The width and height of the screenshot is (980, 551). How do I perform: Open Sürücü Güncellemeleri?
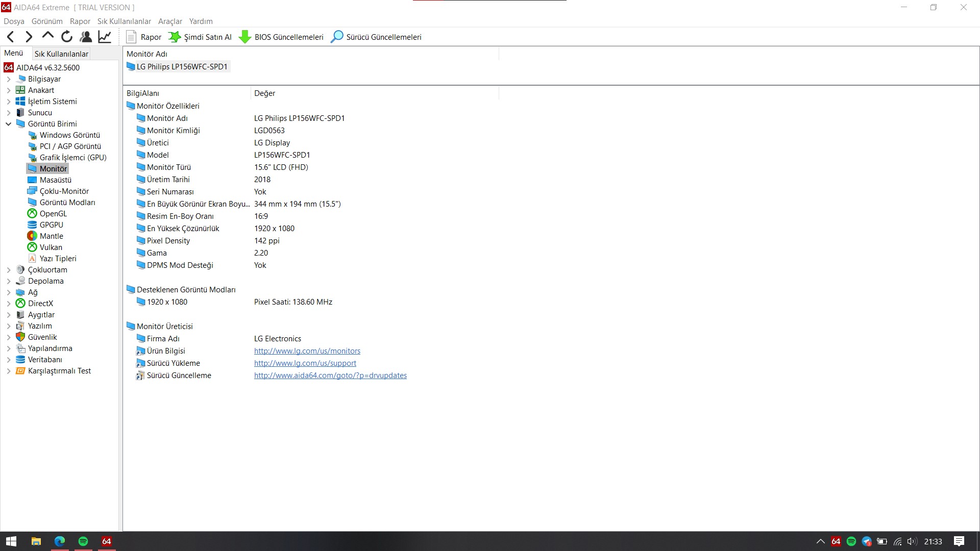tap(376, 37)
